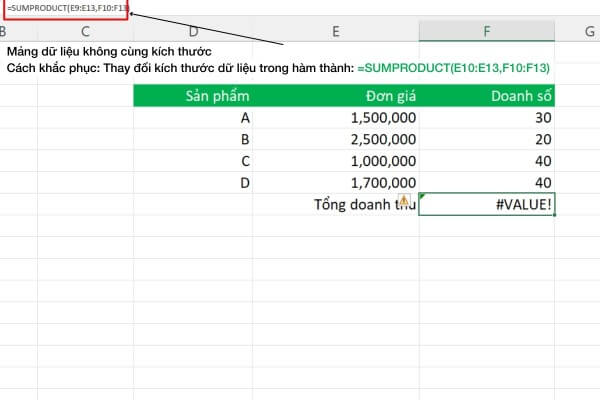
Task: Select the Doanh số cell with value 20
Action: click(x=487, y=139)
